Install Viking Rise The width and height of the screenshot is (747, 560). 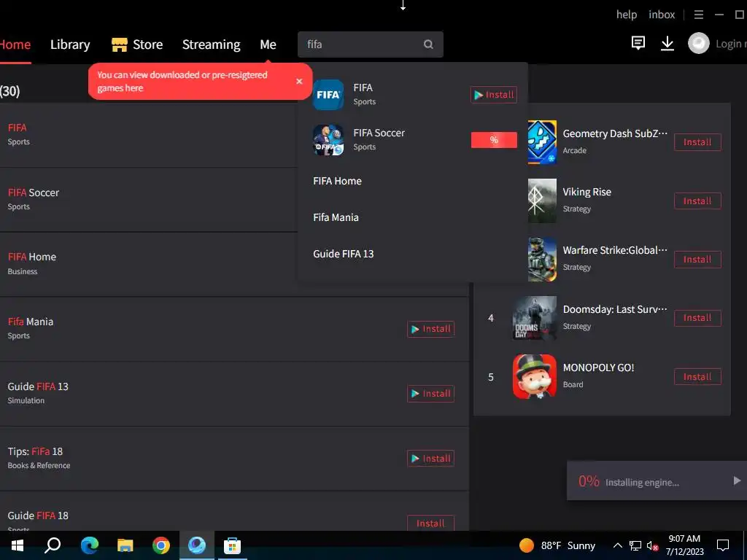(697, 201)
